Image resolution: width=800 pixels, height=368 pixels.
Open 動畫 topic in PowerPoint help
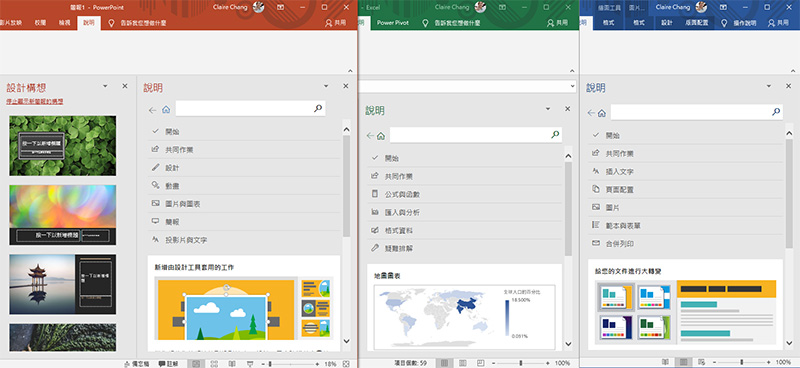click(244, 186)
